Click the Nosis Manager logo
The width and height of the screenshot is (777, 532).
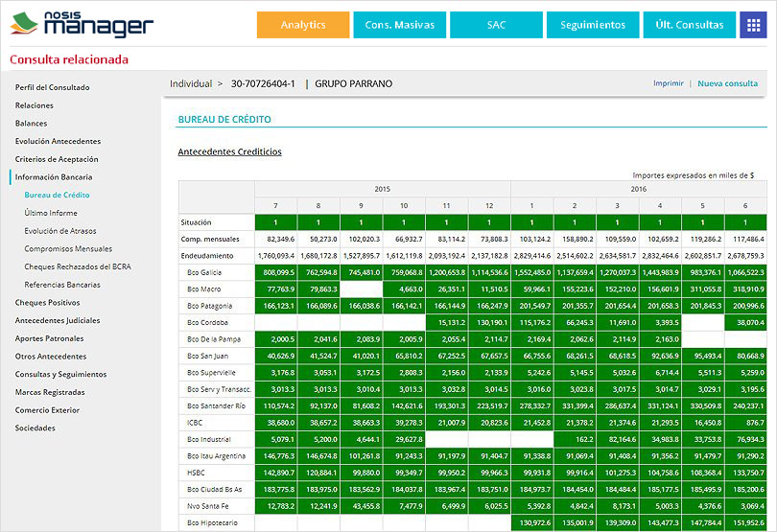[x=82, y=24]
